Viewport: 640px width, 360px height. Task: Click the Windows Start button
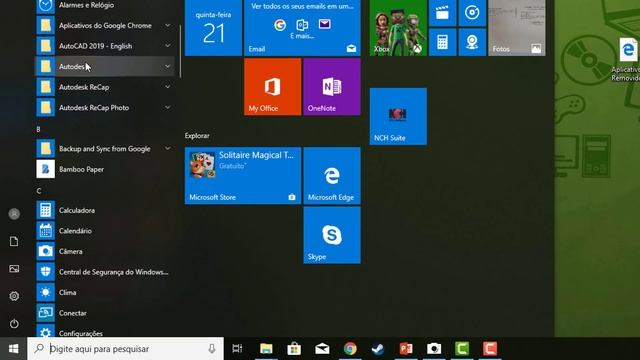click(x=13, y=349)
